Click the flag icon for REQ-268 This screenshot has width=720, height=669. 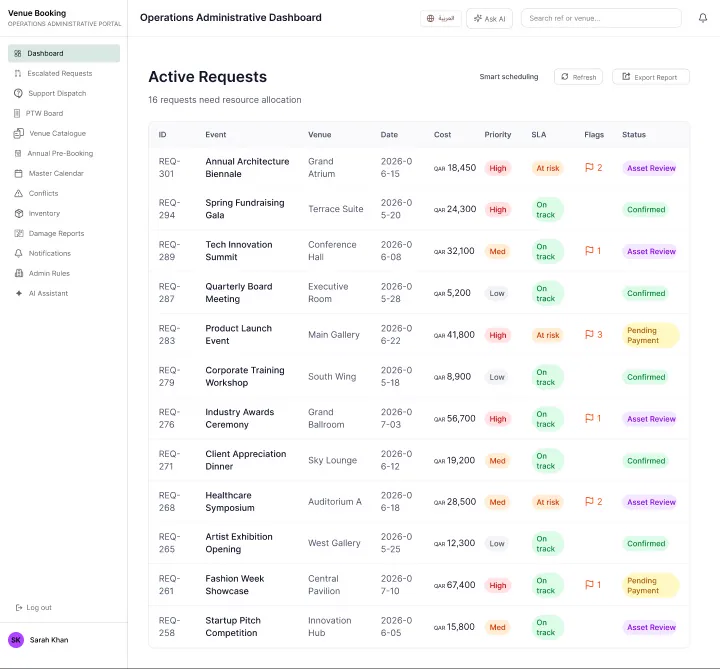(589, 501)
